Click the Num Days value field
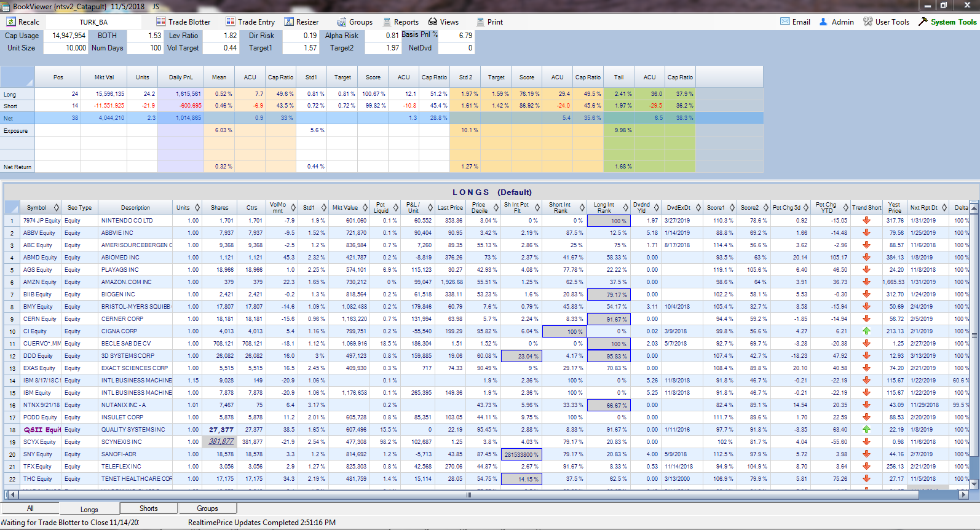 pyautogui.click(x=144, y=48)
